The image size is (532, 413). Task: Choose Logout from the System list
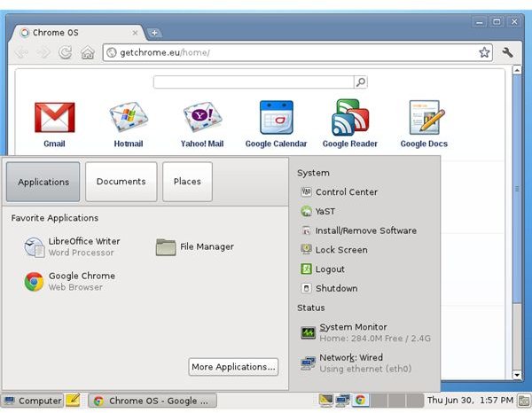click(x=323, y=269)
